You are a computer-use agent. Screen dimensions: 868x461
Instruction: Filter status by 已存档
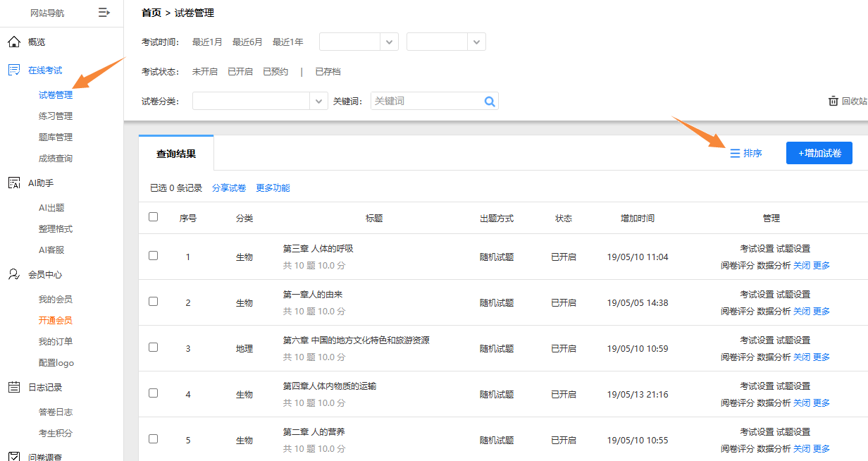328,72
